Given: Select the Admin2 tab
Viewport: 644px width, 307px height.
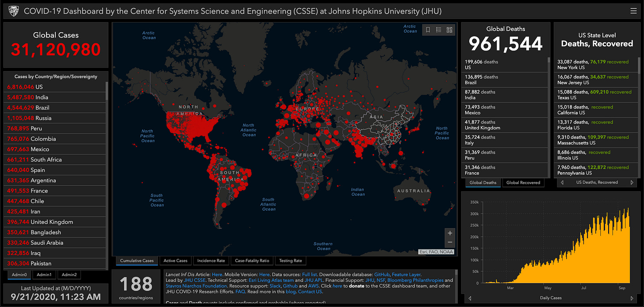Looking at the screenshot, I should (x=69, y=275).
